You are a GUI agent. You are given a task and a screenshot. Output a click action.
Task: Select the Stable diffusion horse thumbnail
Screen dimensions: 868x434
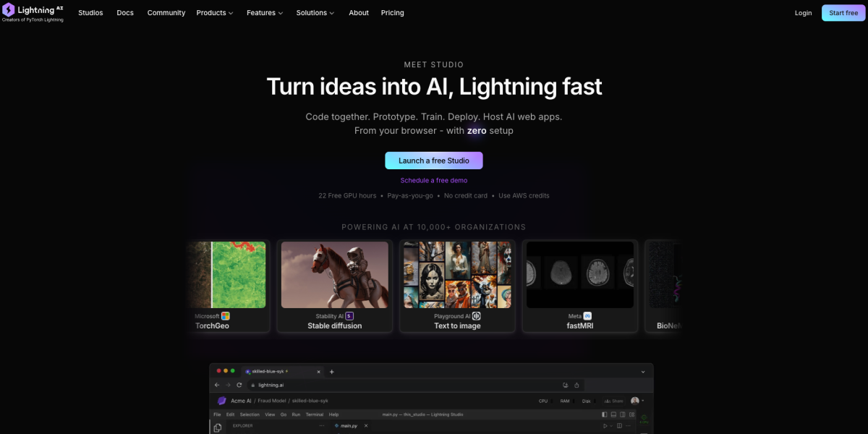click(x=334, y=275)
